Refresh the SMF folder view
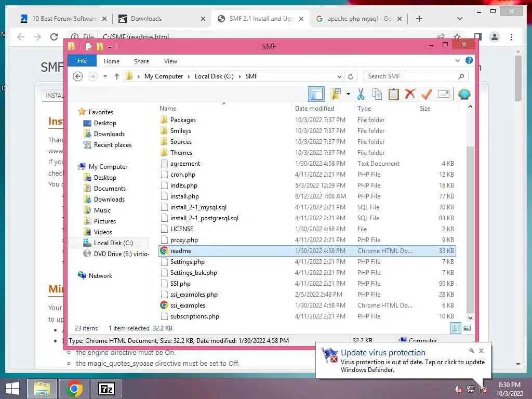This screenshot has width=532, height=399. tap(351, 76)
